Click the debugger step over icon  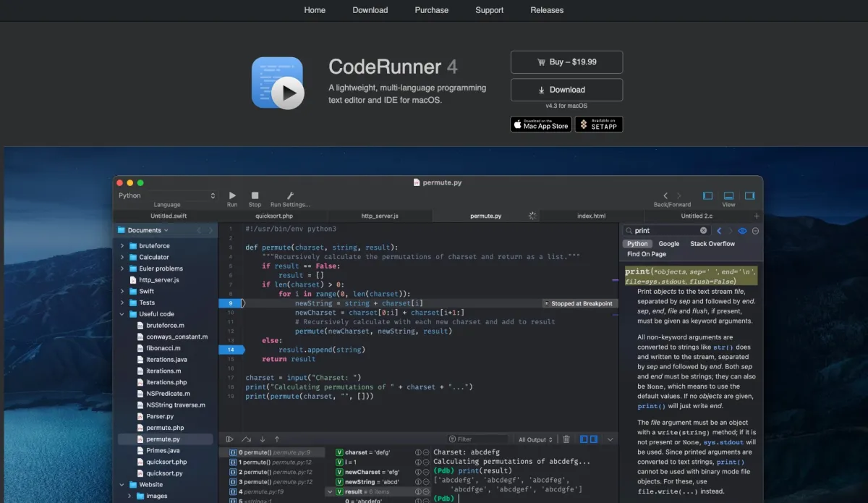click(x=246, y=439)
